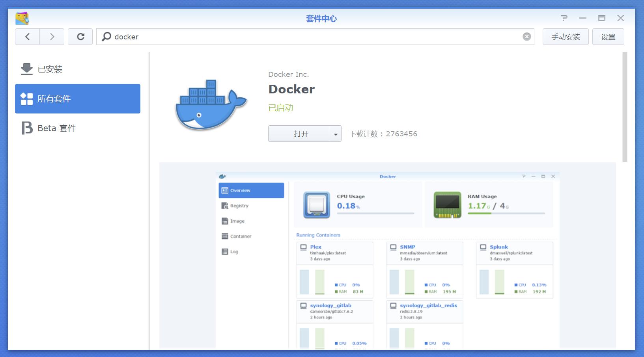Click the download count 2763456 text
Screen dimensions: 644x357
pyautogui.click(x=383, y=134)
